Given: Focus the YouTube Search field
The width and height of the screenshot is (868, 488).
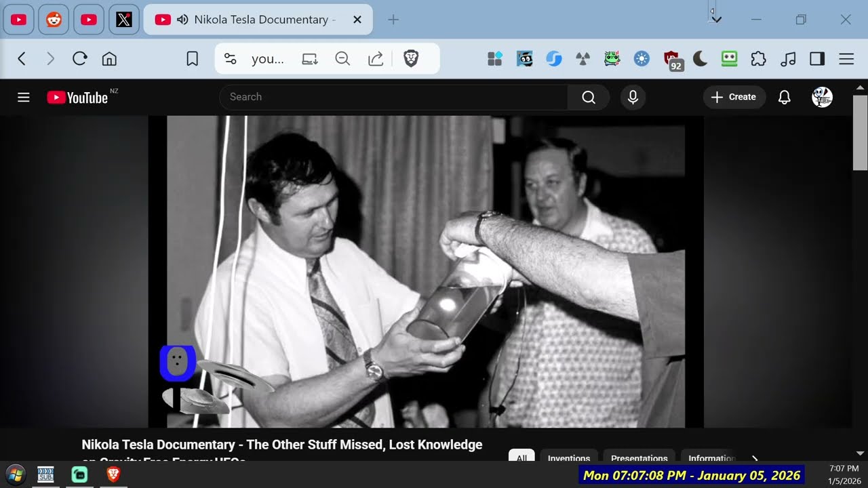Looking at the screenshot, I should (x=393, y=97).
